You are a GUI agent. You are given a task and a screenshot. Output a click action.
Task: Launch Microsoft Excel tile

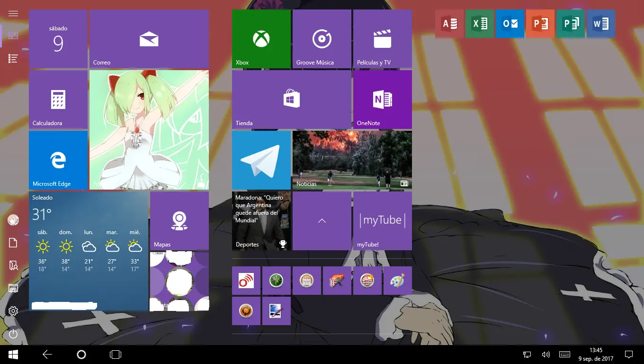click(x=480, y=24)
